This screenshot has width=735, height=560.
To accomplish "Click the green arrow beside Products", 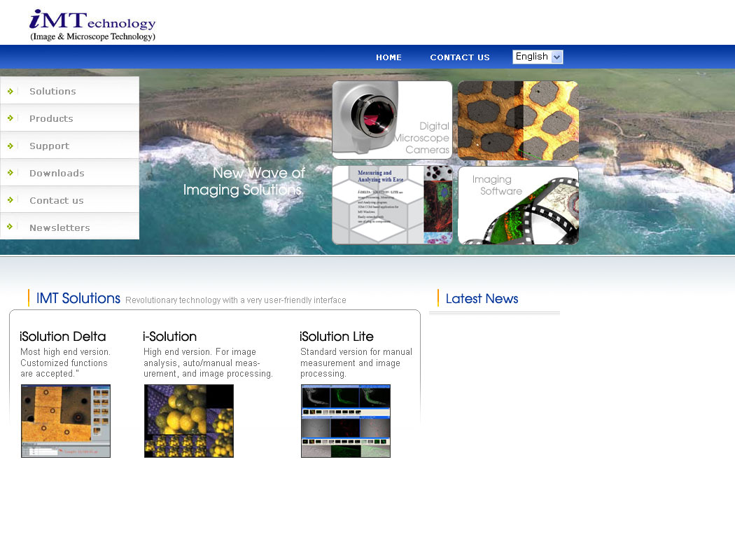I will (x=10, y=118).
